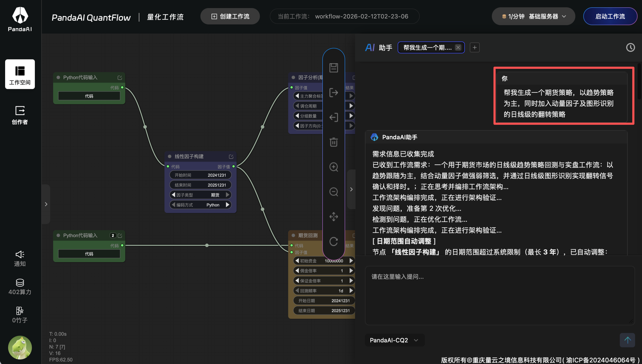
Task: View the 402算力 compute balance
Action: (20, 287)
